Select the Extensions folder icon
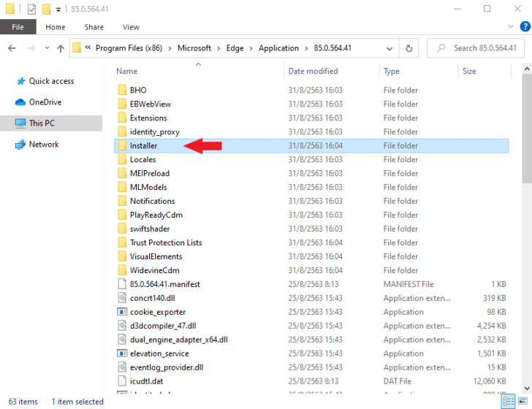This screenshot has width=532, height=409. (x=122, y=118)
